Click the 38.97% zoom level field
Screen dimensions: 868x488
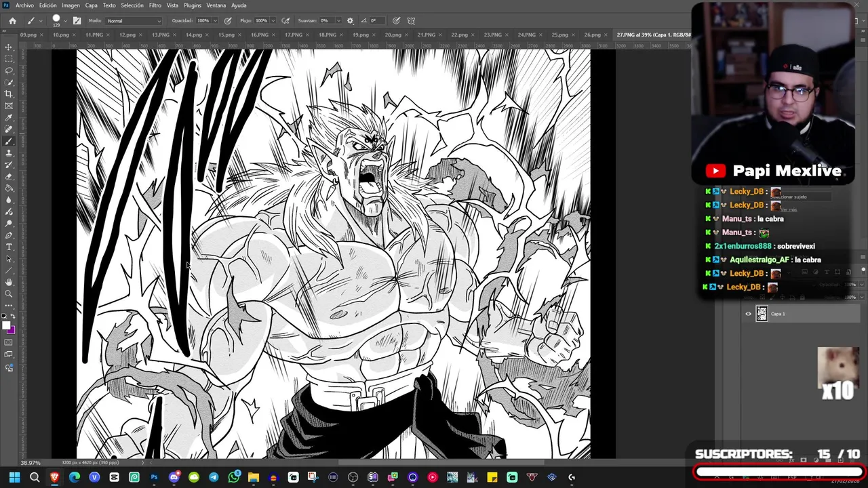31,463
